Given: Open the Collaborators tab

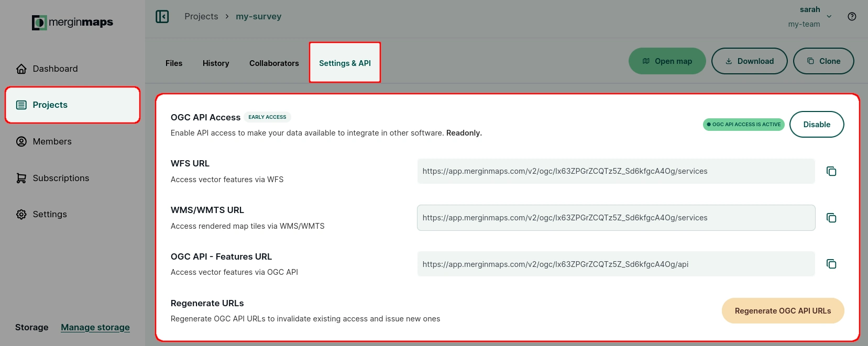Looking at the screenshot, I should pos(274,63).
